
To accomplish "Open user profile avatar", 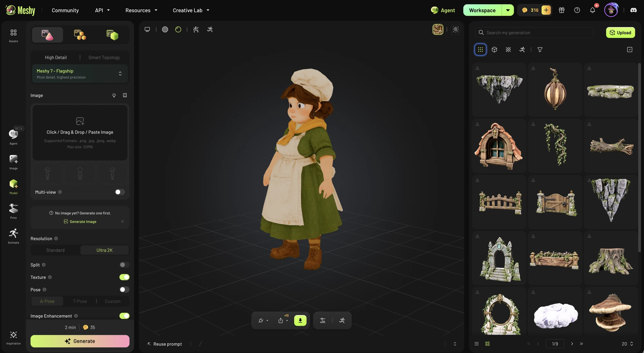I will tap(611, 10).
